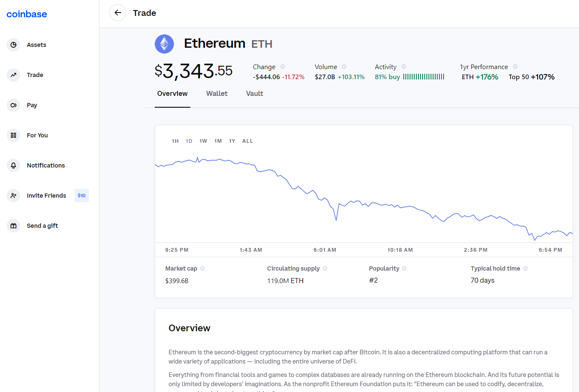
Task: Click the ETH +176% performance value
Action: point(480,77)
